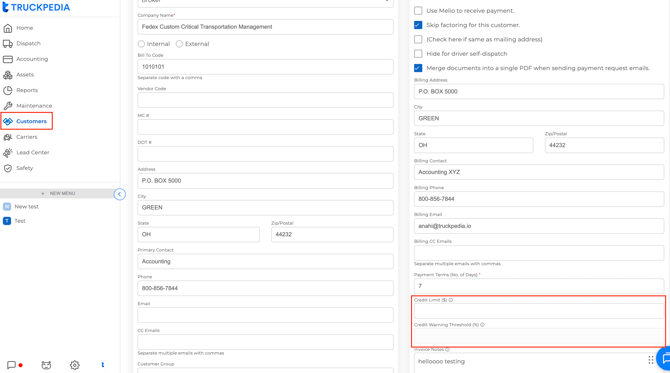The height and width of the screenshot is (373, 670).
Task: Uncheck Skip factoring for this customer
Action: 418,25
